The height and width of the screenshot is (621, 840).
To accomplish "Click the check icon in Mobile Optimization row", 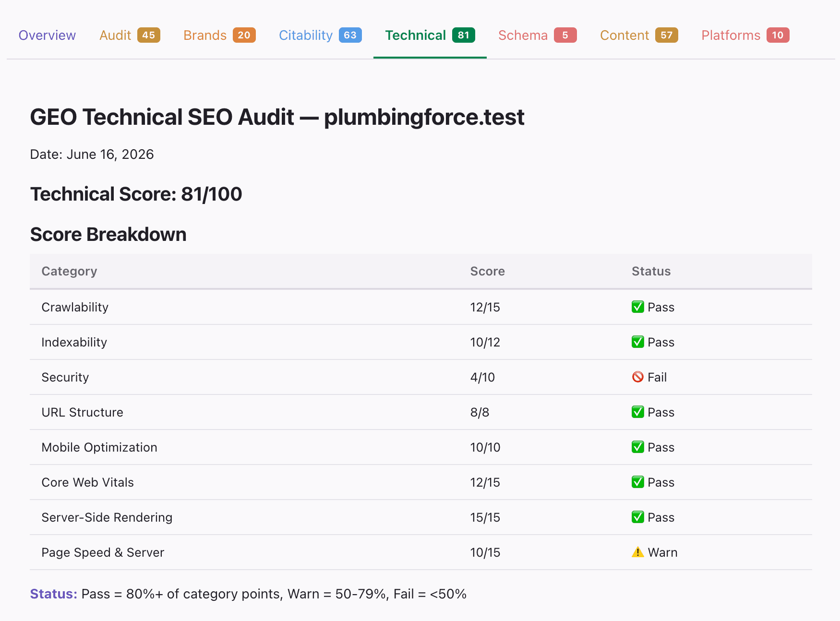I will (x=637, y=447).
